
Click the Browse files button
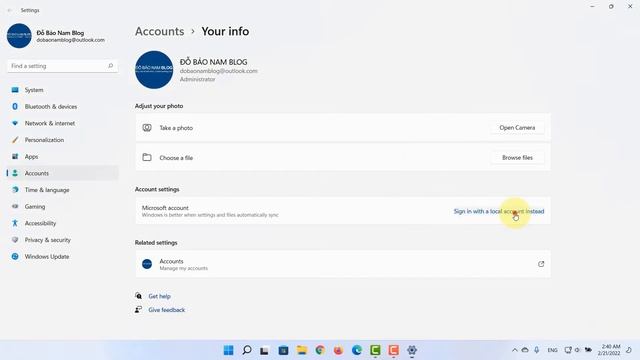pos(517,158)
